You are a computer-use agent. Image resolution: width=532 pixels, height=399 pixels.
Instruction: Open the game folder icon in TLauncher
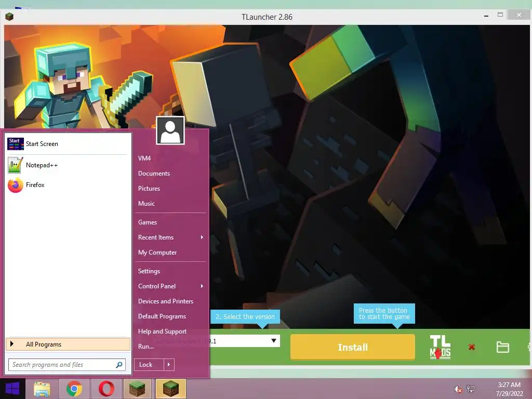point(502,347)
